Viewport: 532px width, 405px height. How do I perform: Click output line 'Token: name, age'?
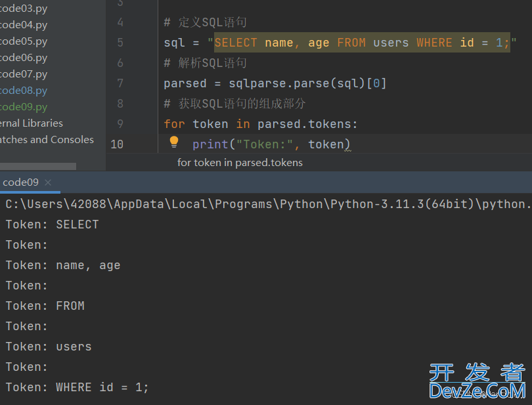[63, 265]
